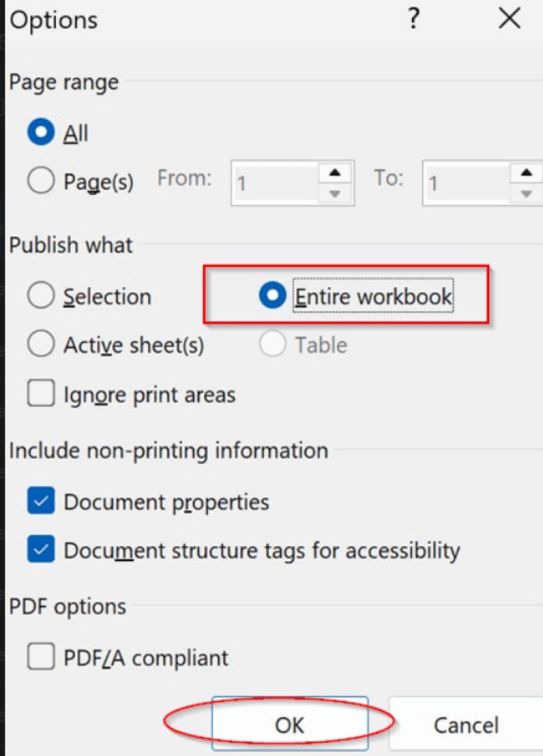The height and width of the screenshot is (756, 543).
Task: Enable PDF/A compliant output
Action: [x=40, y=657]
